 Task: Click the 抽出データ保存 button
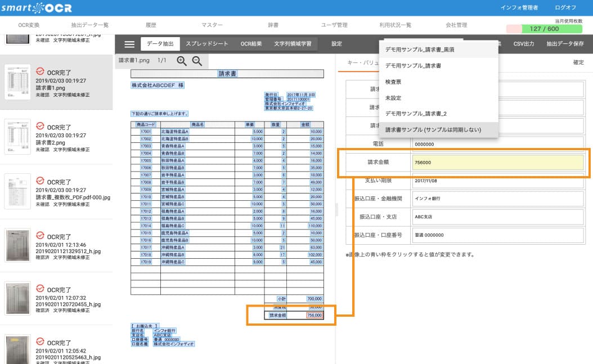click(x=565, y=44)
